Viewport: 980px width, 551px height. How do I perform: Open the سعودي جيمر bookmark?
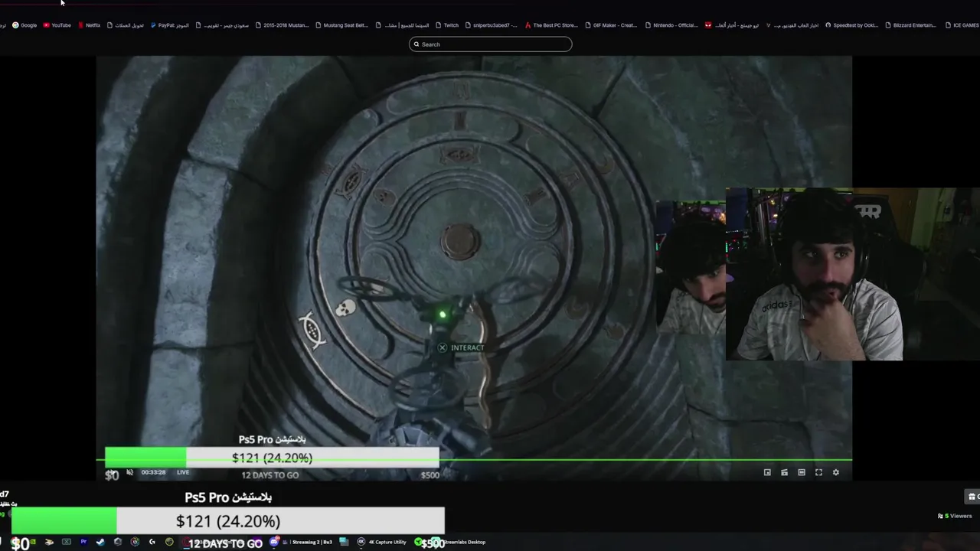pyautogui.click(x=222, y=25)
